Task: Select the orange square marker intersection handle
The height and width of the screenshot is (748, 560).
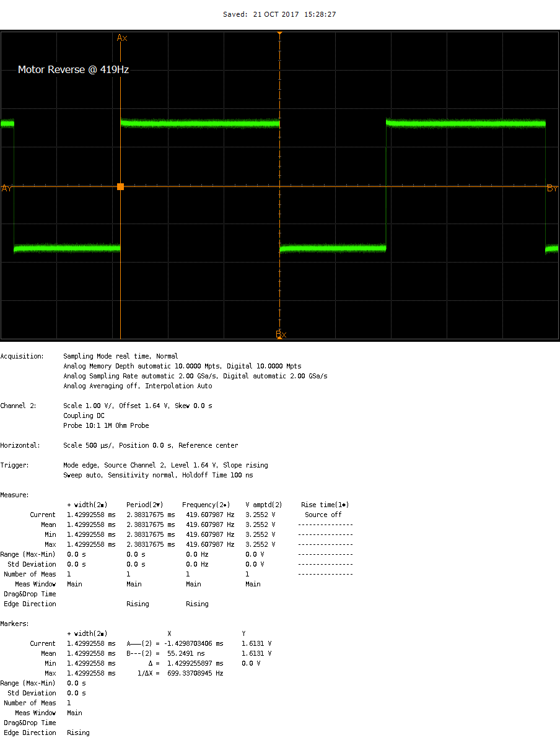Action: pyautogui.click(x=120, y=186)
